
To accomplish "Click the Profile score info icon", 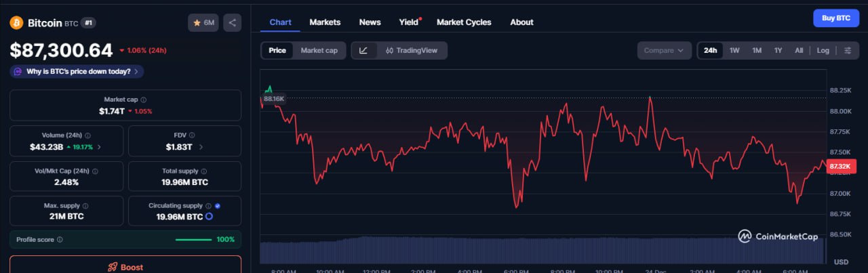I will point(60,239).
